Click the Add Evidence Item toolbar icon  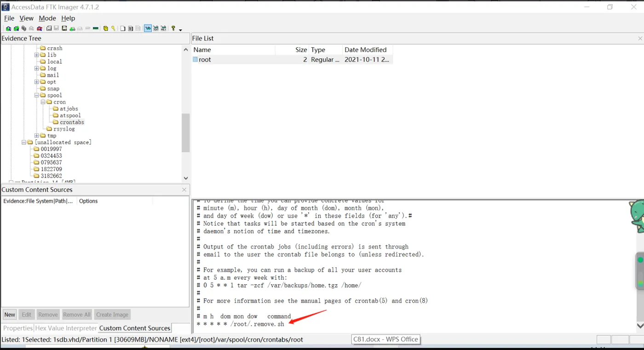(x=8, y=28)
